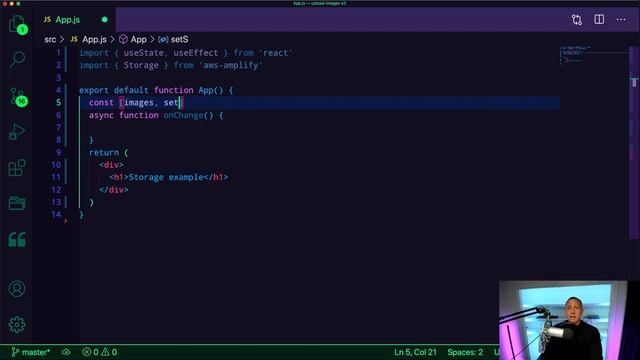Click the quotation marks sidebar icon

point(17,239)
